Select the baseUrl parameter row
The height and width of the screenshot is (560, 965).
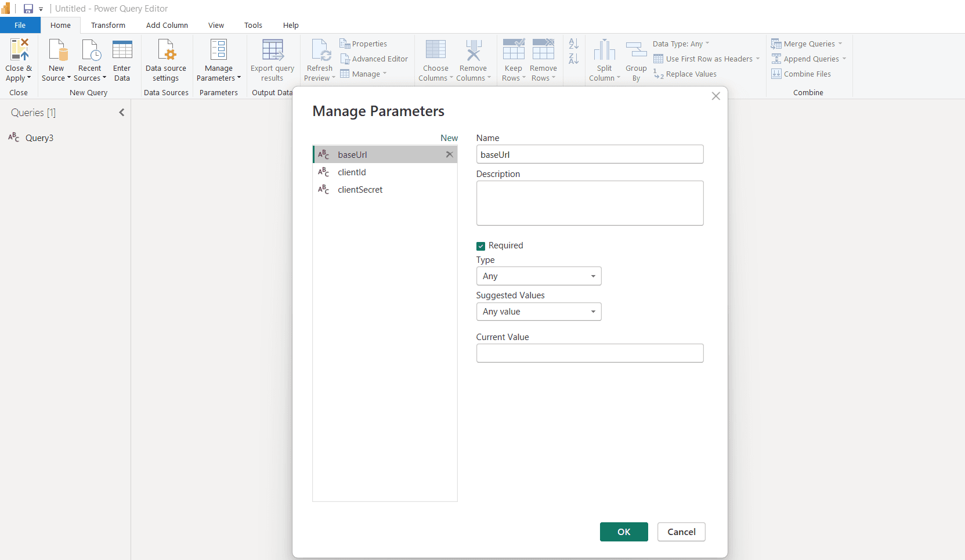[385, 154]
